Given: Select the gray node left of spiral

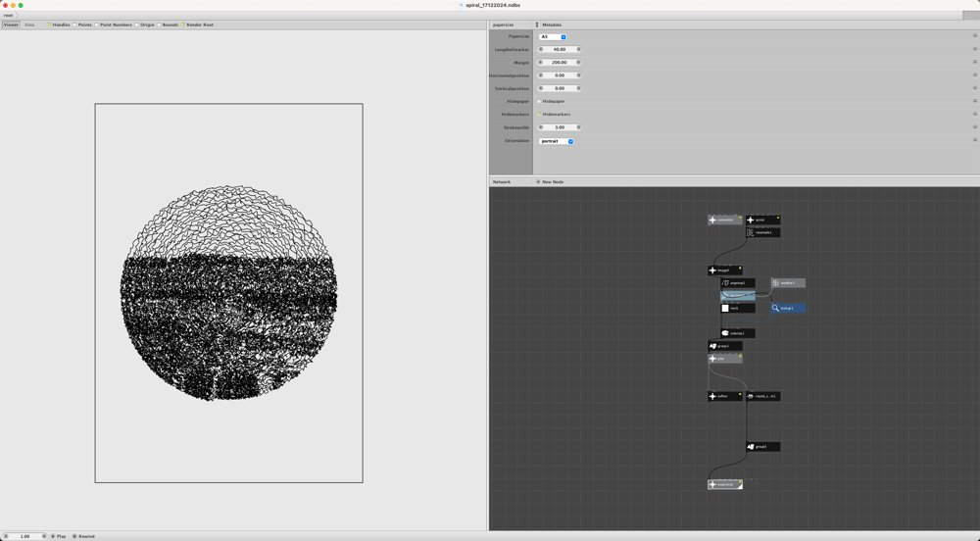Looking at the screenshot, I should pos(725,220).
